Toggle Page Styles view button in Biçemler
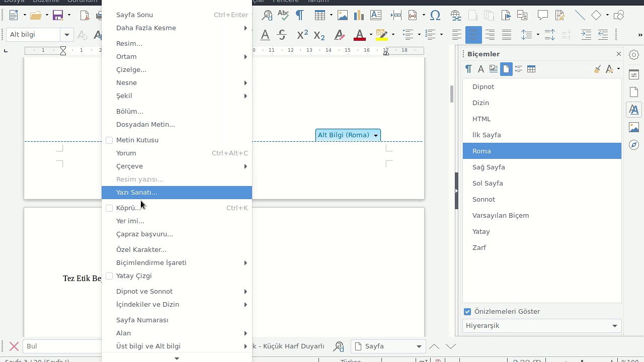Image resolution: width=644 pixels, height=362 pixels. [506, 69]
